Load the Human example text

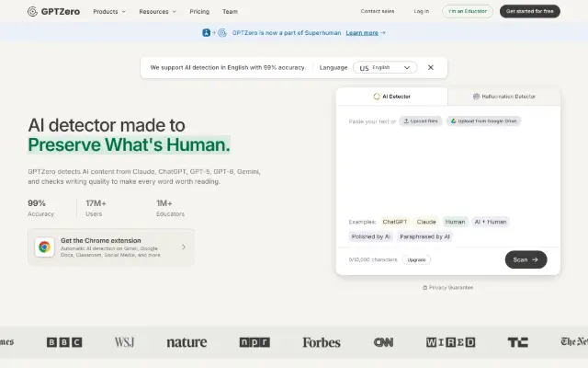[x=456, y=222]
